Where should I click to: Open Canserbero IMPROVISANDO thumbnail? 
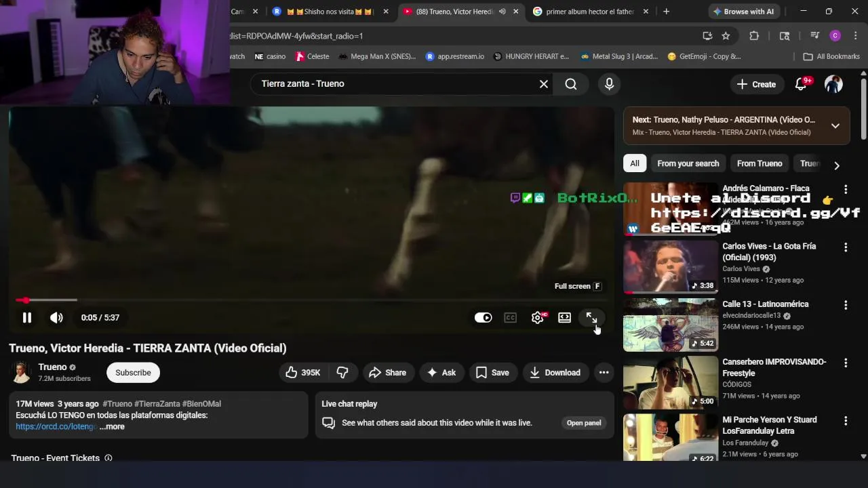click(670, 382)
